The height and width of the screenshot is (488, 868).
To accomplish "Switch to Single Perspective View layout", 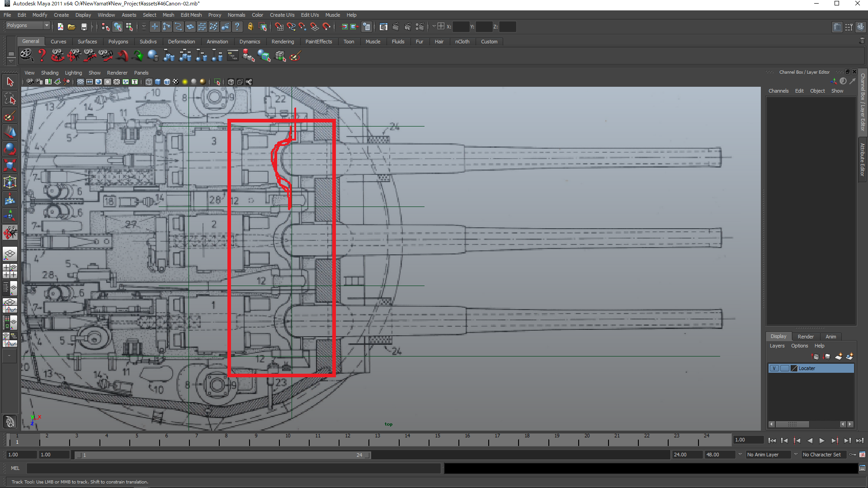I will [10, 254].
